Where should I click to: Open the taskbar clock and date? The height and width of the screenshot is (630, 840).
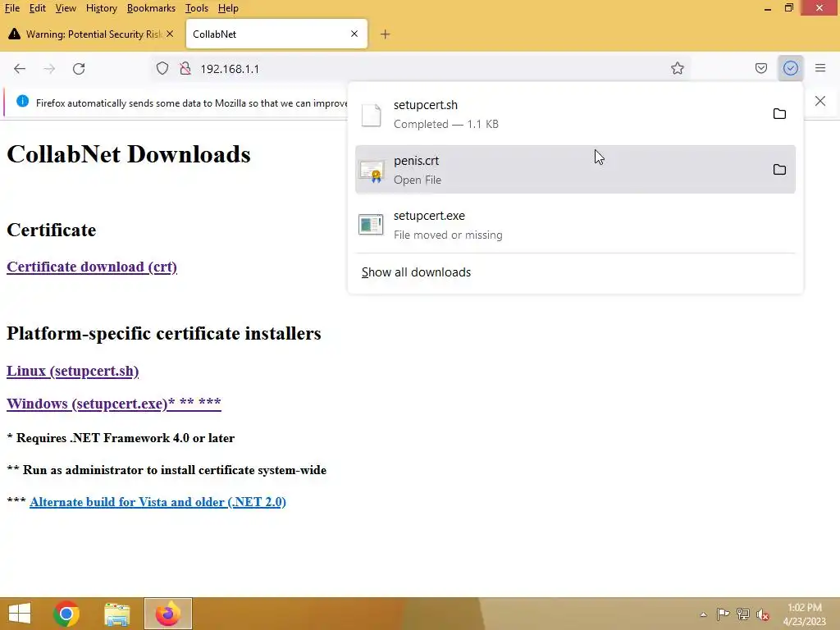tap(804, 614)
